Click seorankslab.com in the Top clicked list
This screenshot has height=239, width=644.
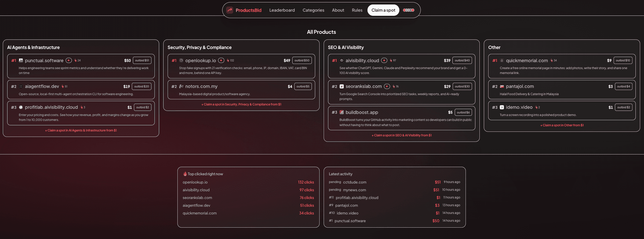[197, 198]
